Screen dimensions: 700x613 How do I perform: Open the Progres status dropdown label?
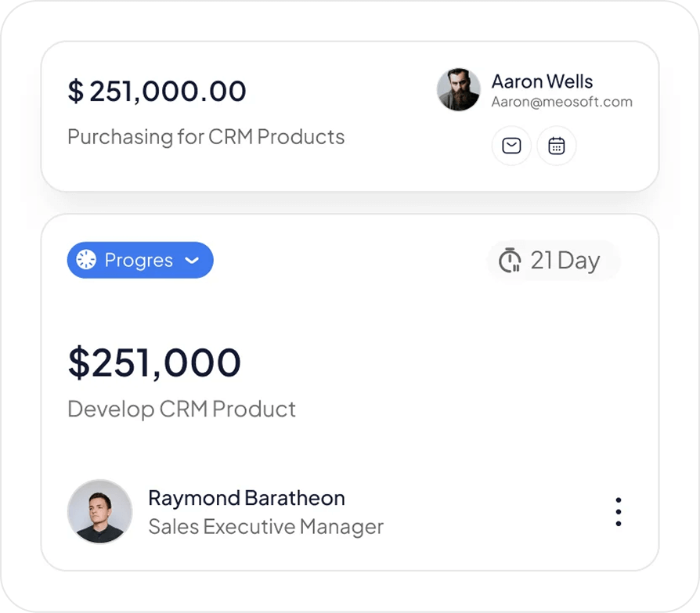pos(139,260)
